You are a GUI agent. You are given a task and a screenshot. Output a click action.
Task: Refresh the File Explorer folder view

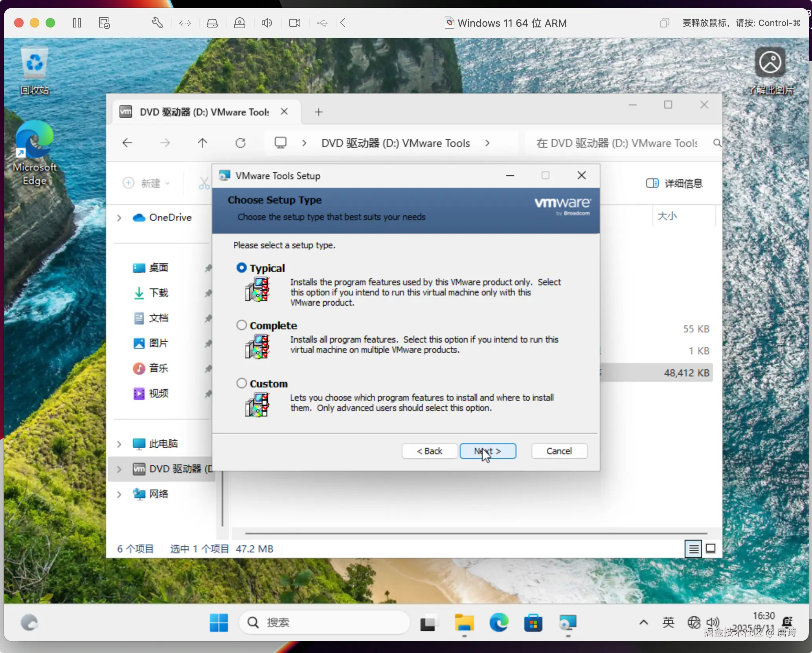pyautogui.click(x=241, y=143)
